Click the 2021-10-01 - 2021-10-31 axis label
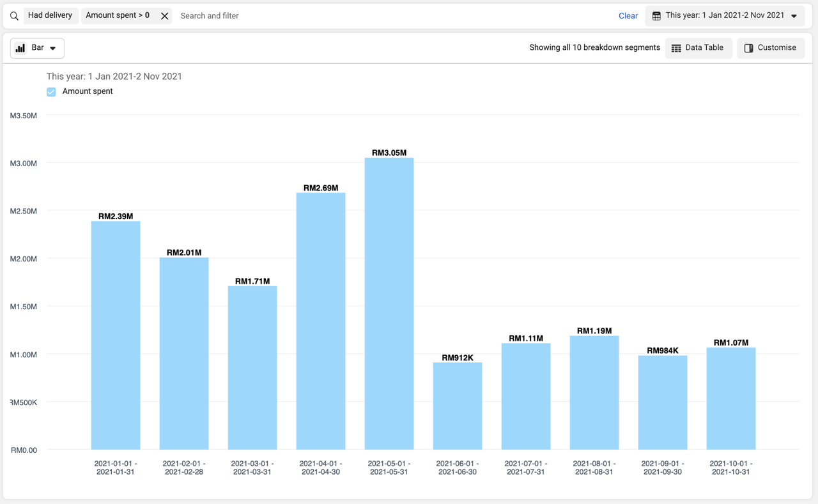This screenshot has width=818, height=504. 731,468
